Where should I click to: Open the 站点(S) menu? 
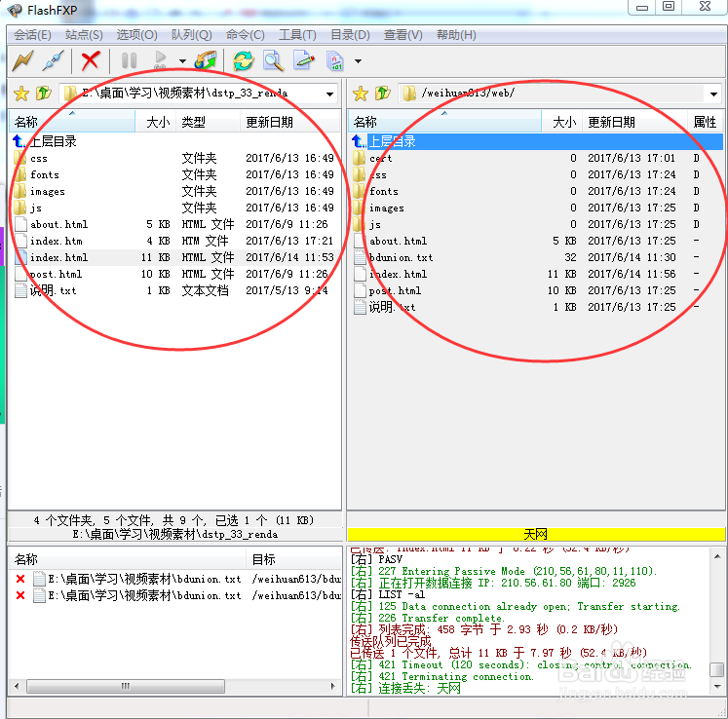pyautogui.click(x=84, y=35)
